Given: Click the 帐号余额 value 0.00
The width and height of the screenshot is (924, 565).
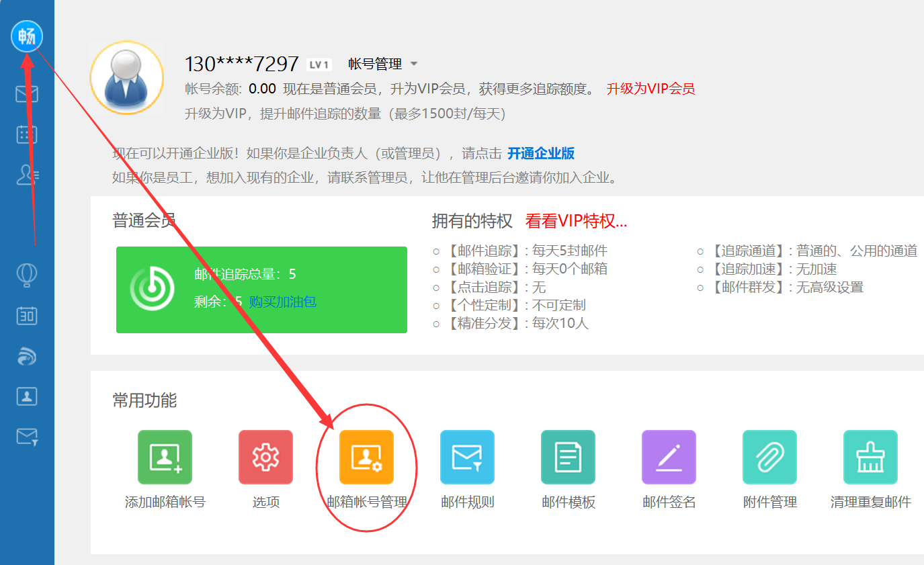Looking at the screenshot, I should (262, 89).
